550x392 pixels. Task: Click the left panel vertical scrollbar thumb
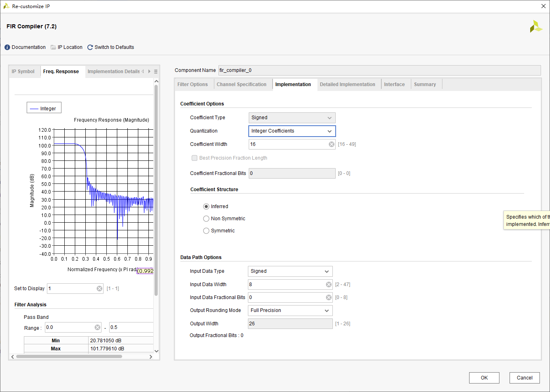coord(156,190)
